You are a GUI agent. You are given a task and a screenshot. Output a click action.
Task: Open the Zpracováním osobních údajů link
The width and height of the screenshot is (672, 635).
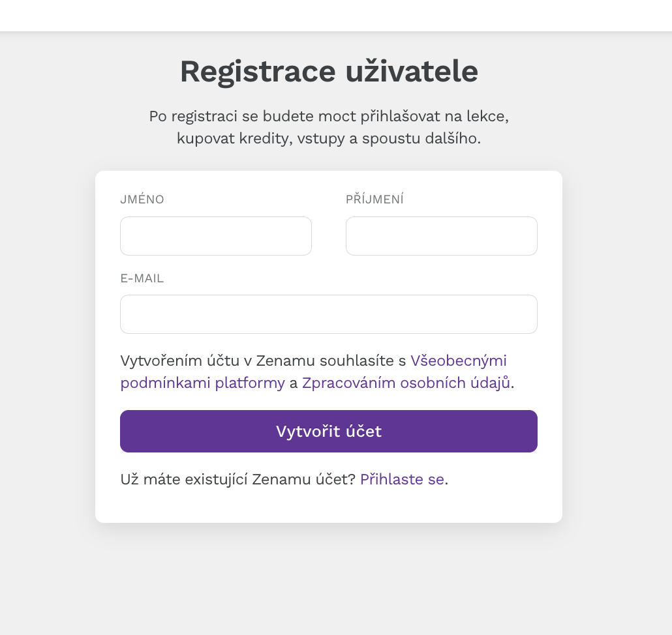pos(406,383)
